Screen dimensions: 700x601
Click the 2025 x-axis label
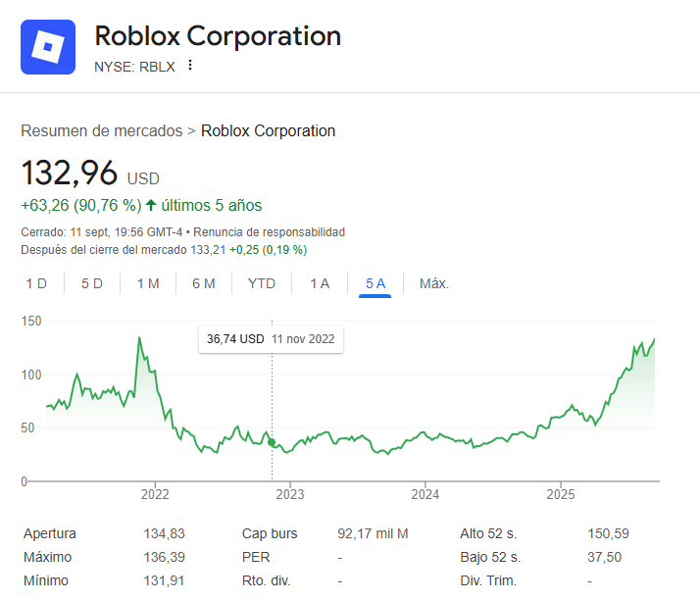click(x=561, y=494)
